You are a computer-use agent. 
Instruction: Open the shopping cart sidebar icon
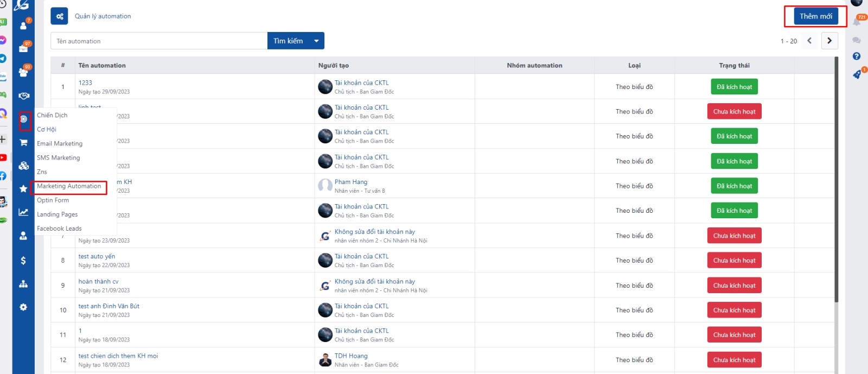pyautogui.click(x=23, y=143)
